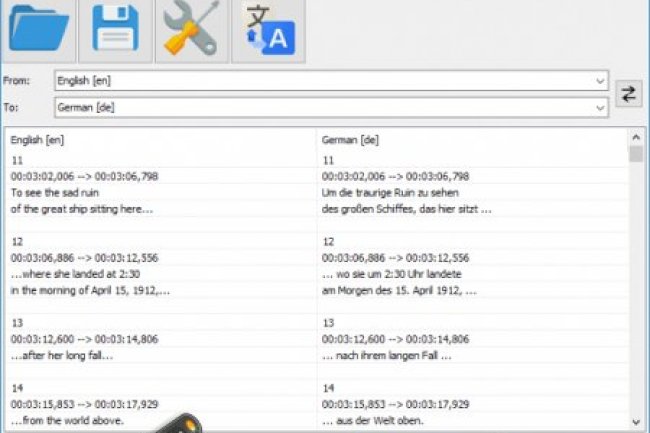Click the German [de] column header
This screenshot has width=650, height=433.
tap(350, 140)
